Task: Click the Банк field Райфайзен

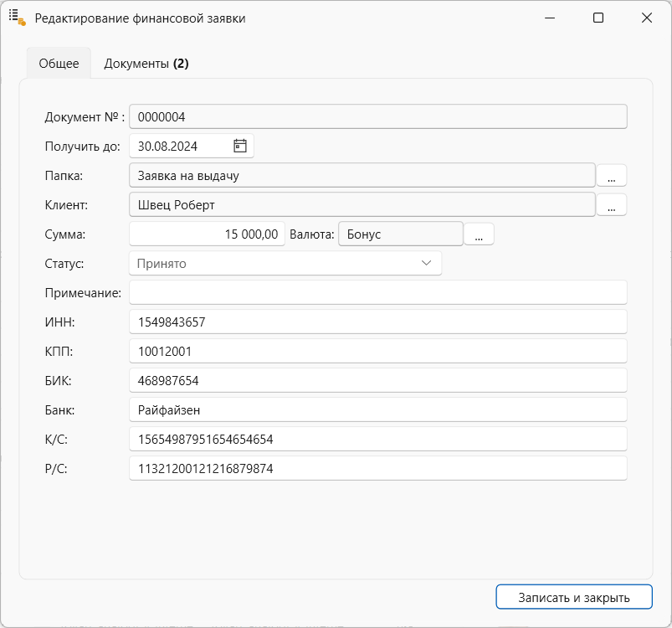Action: (x=378, y=409)
